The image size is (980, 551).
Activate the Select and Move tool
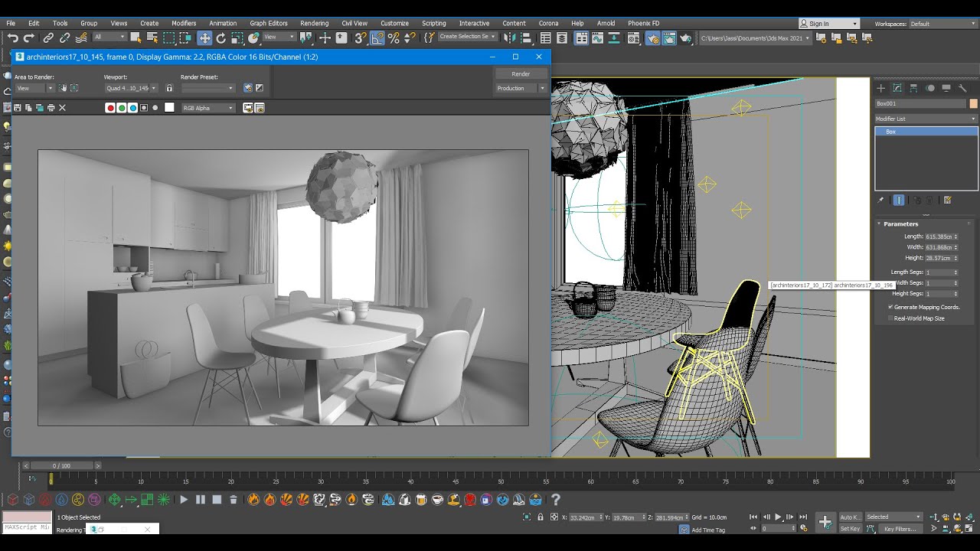pos(204,37)
